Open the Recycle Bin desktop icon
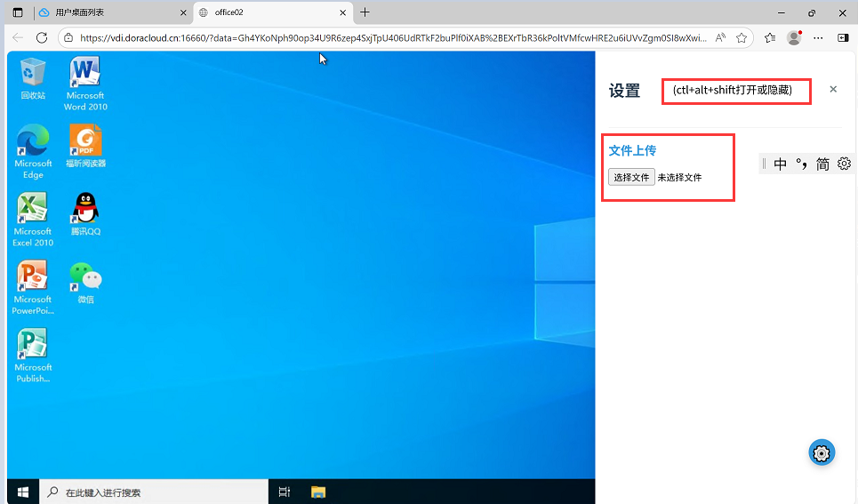The image size is (858, 504). click(x=33, y=79)
